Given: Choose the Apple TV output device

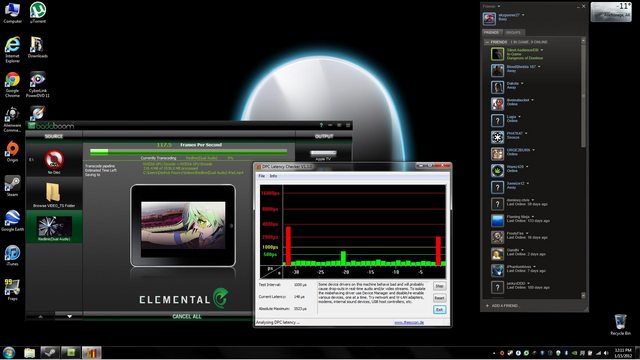Looking at the screenshot, I should coord(323,154).
